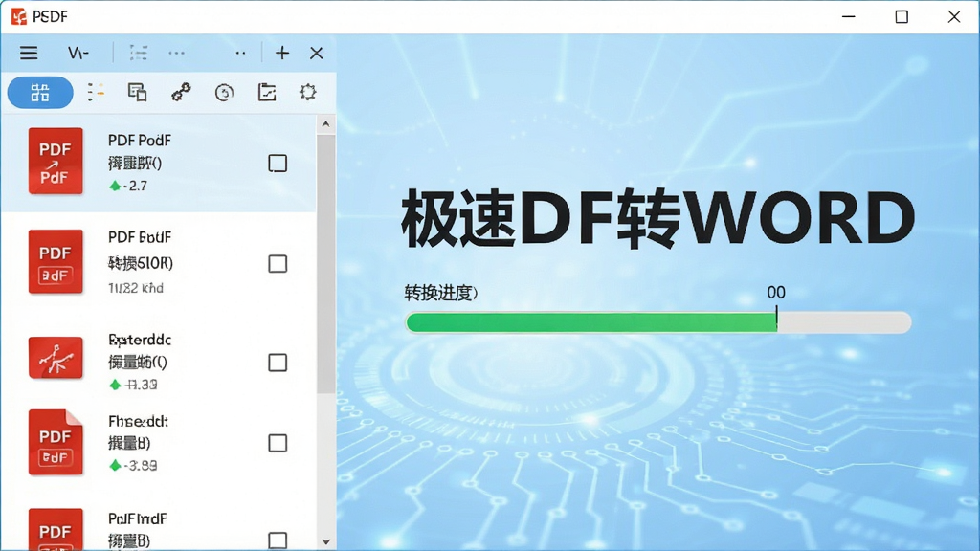This screenshot has width=980, height=551.
Task: Open the folder chart icon
Action: (267, 93)
